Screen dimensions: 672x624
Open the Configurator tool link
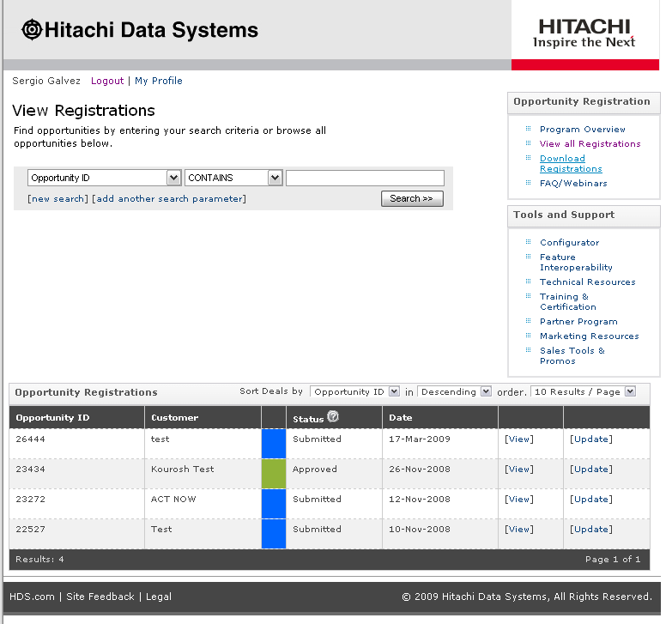[570, 243]
